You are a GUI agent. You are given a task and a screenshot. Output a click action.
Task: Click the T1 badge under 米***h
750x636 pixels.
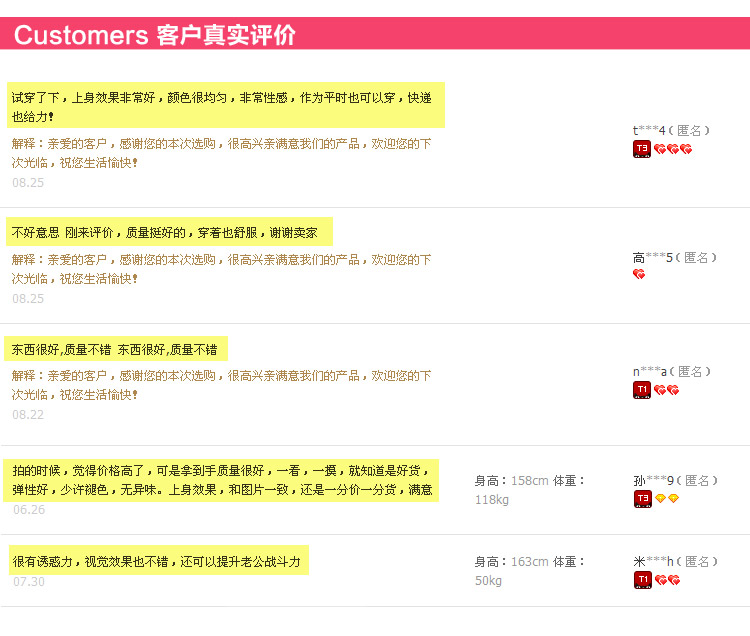[x=642, y=579]
